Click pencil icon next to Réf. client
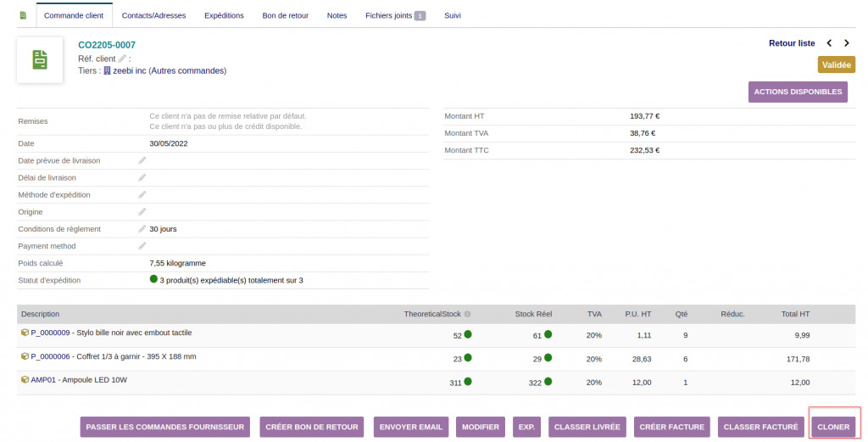The height and width of the screenshot is (442, 868). tap(122, 59)
